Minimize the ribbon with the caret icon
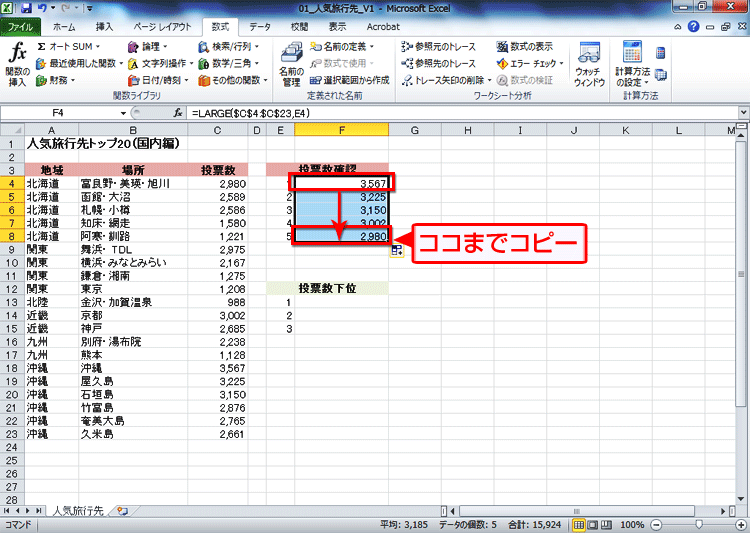This screenshot has width=750, height=533. click(677, 27)
